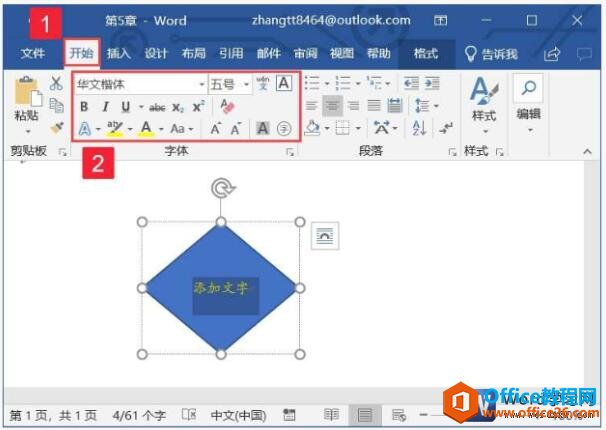
Task: Click the shape rotation handle
Action: pos(223,187)
